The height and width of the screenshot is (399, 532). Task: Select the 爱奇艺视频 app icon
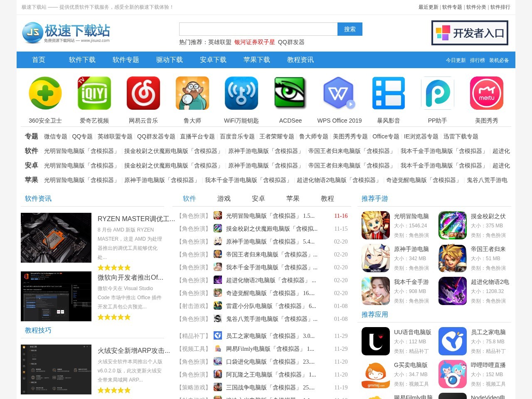coord(94,93)
